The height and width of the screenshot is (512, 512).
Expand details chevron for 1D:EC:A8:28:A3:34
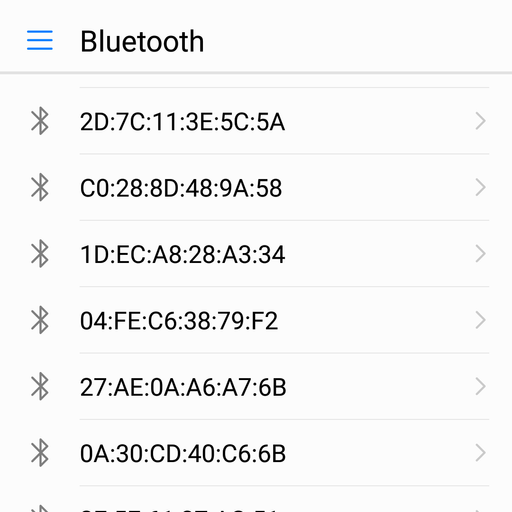point(480,254)
